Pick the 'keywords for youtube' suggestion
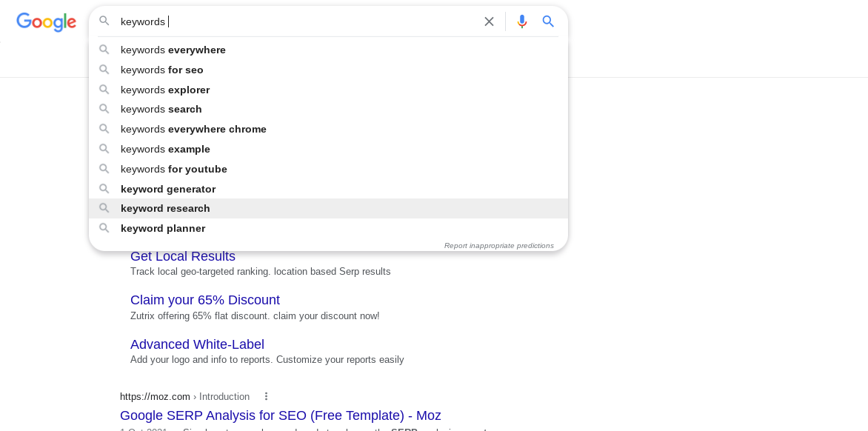868x431 pixels. coord(328,169)
